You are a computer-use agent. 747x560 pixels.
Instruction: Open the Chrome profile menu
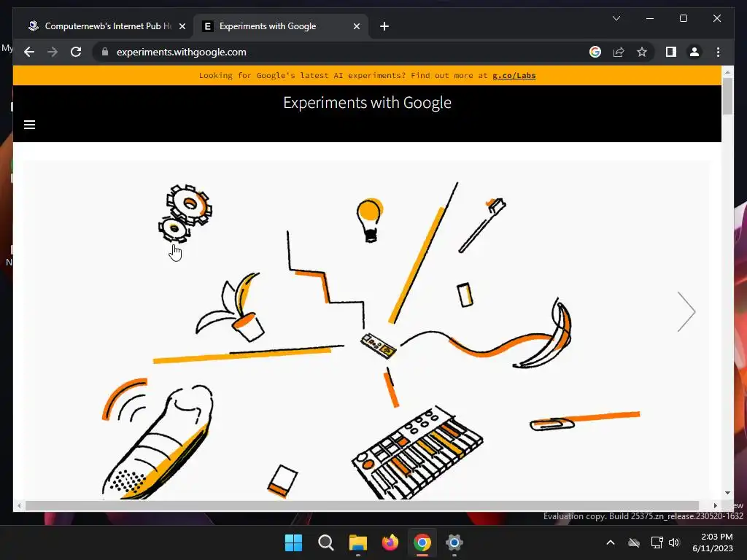coord(694,52)
